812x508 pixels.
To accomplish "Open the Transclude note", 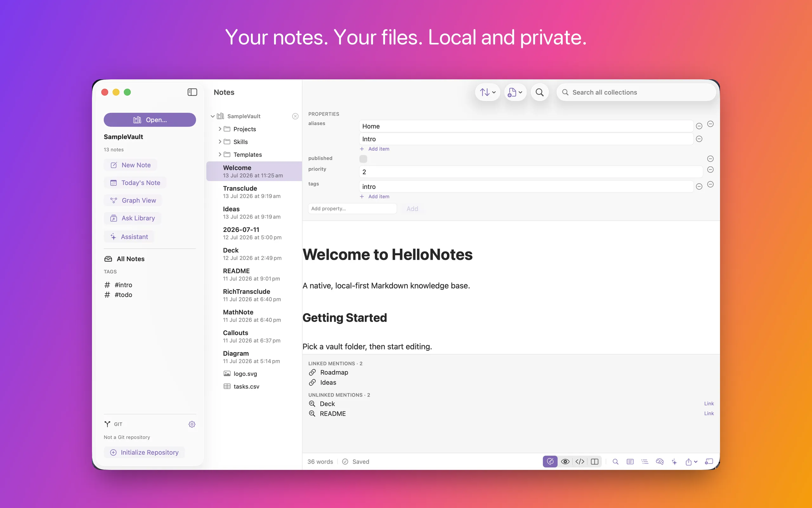I will pos(254,192).
